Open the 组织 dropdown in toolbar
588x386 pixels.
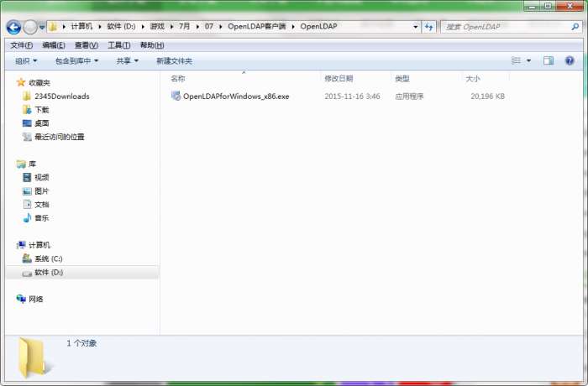click(x=26, y=60)
